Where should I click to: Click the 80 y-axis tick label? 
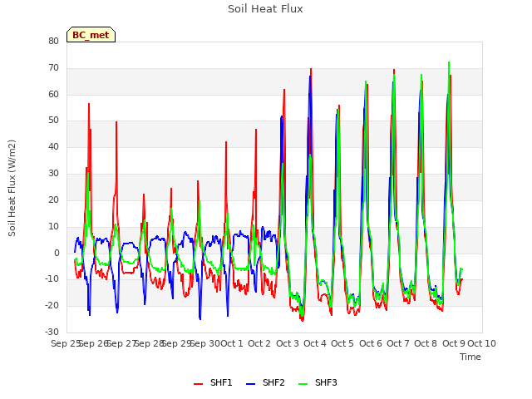(53, 41)
